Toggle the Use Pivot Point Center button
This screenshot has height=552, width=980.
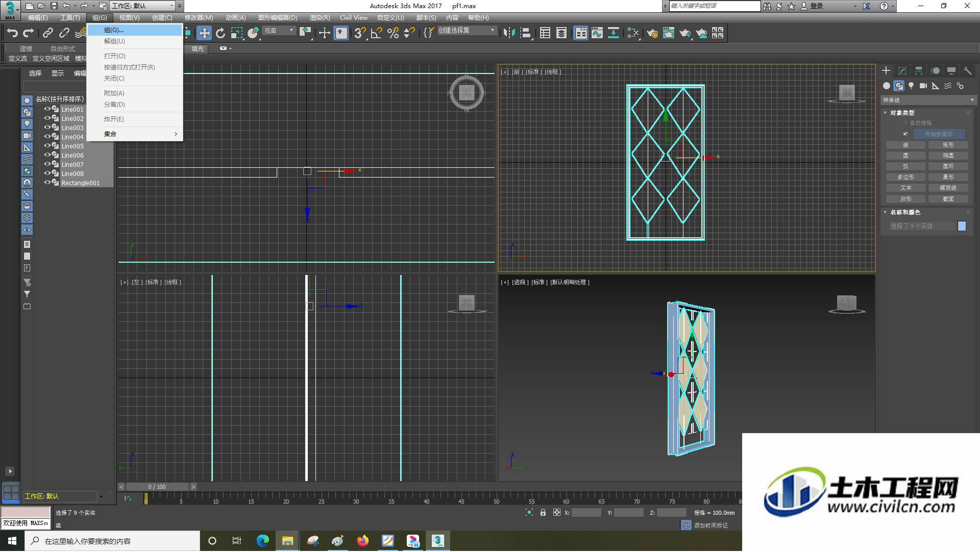coord(305,33)
